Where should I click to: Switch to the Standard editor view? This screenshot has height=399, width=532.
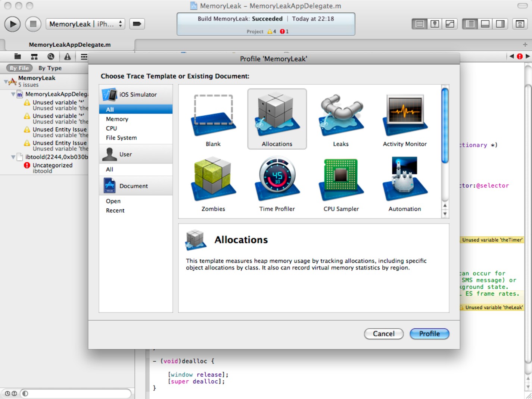tap(420, 24)
